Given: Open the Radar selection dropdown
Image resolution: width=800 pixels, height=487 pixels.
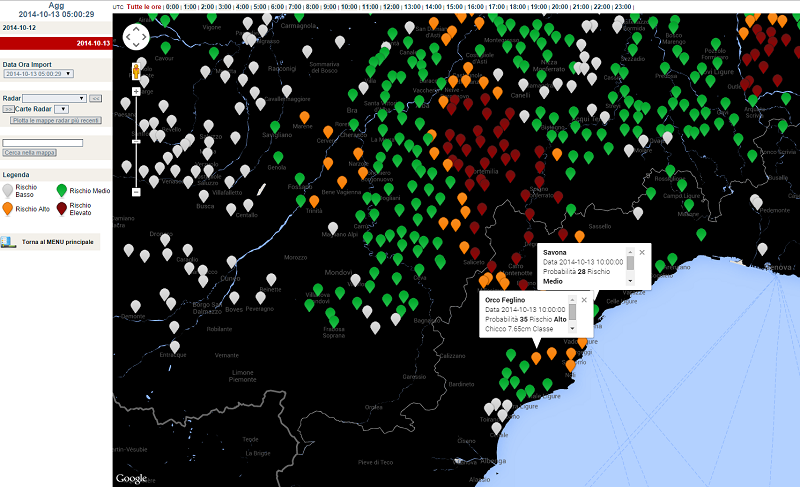Looking at the screenshot, I should pyautogui.click(x=54, y=98).
